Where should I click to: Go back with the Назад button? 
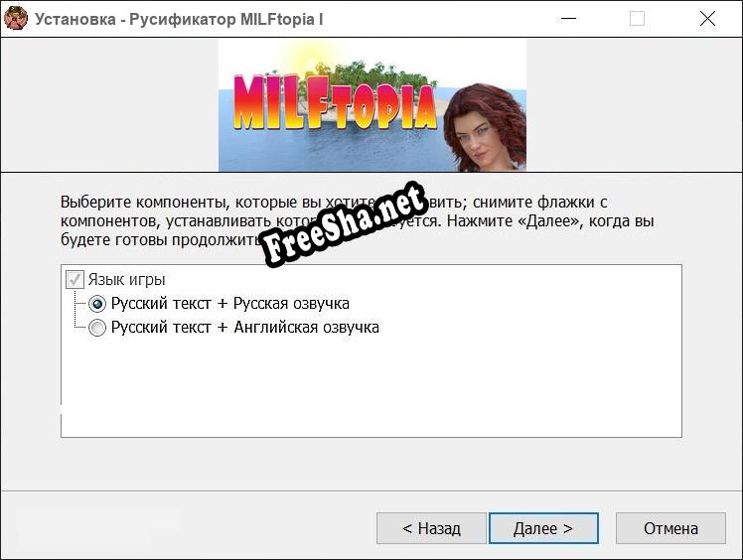tap(431, 528)
